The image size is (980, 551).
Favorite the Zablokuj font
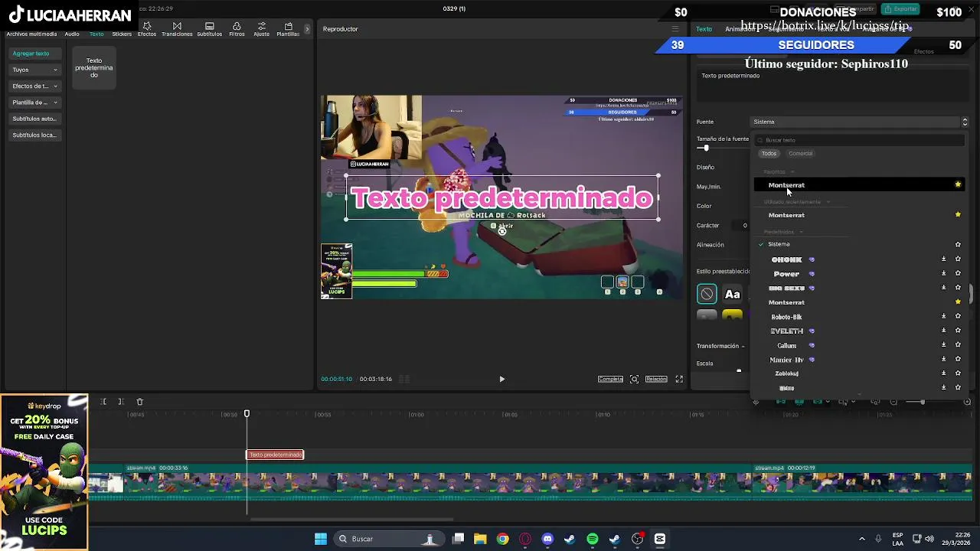[958, 373]
